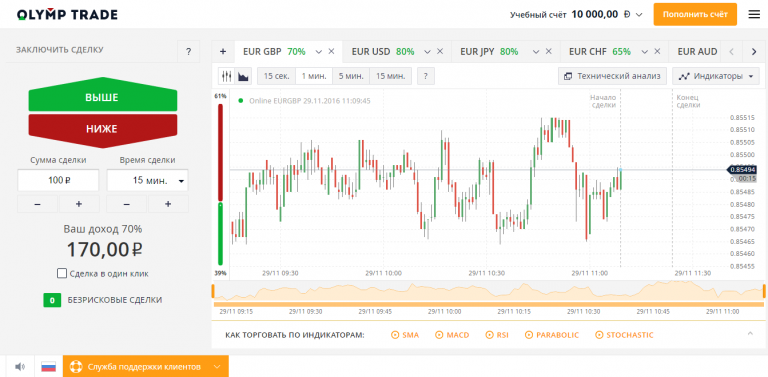Viewport: 768px width, 377px height.
Task: Select the 5 мин. timeframe
Action: [x=351, y=76]
